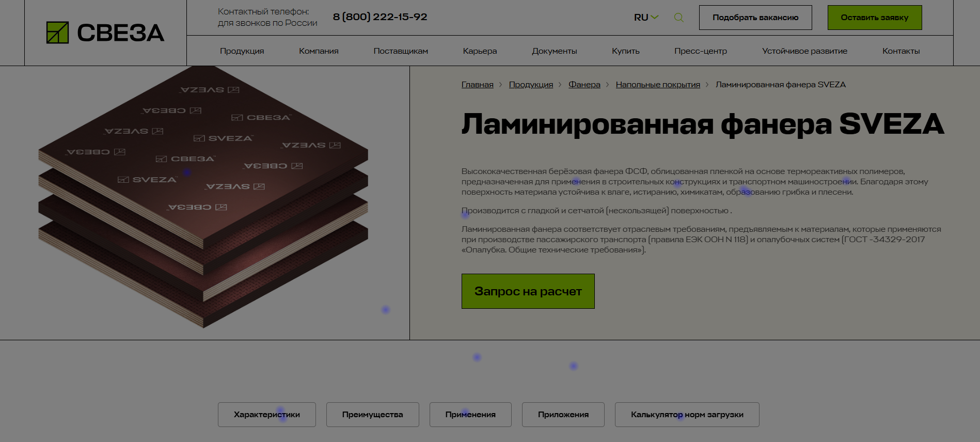Viewport: 980px width, 442px height.
Task: Click Ламинированная фанера SVEZA breadcrumb text
Action: click(x=781, y=84)
